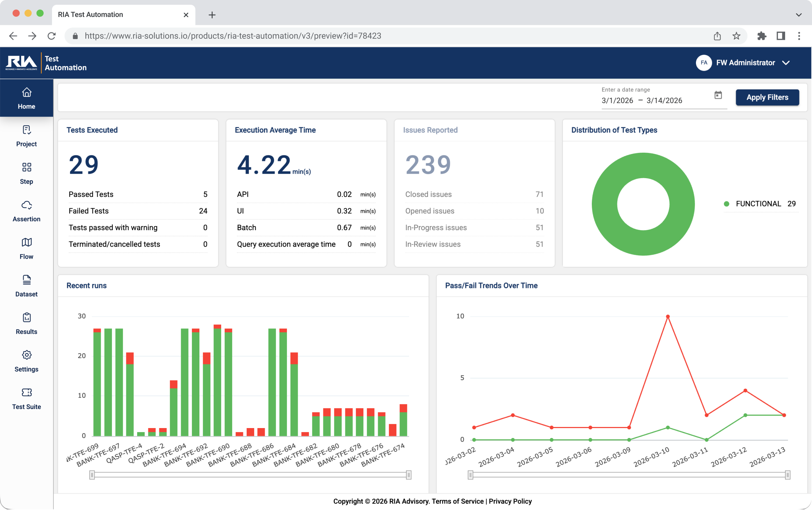The image size is (812, 510).
Task: Click the green donut chart ring
Action: tap(604, 204)
